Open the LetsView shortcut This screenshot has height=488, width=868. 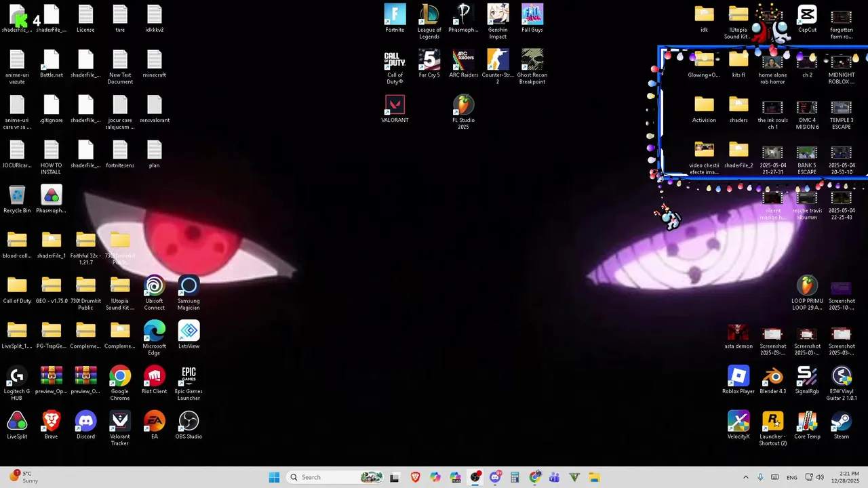(189, 335)
